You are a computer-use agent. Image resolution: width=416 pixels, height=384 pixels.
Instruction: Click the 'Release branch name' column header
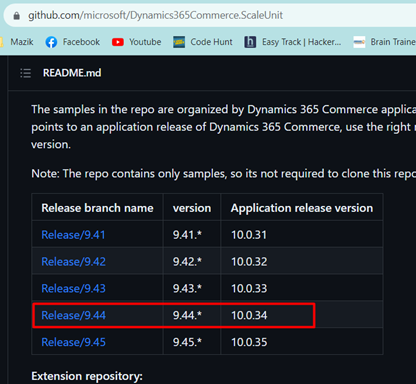point(97,208)
